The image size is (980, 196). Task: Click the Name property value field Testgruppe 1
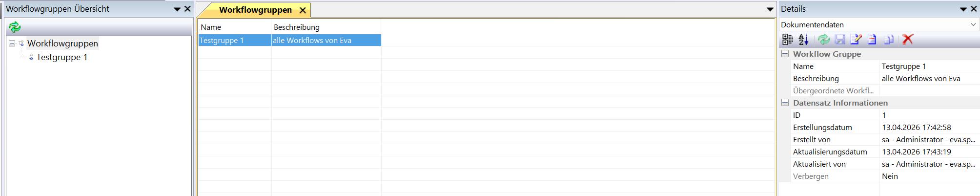[x=929, y=66]
